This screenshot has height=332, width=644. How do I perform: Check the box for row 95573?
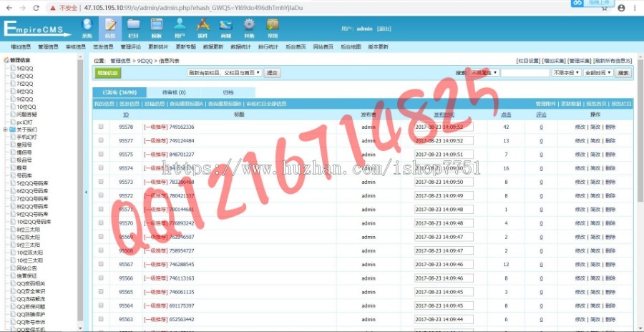pos(101,182)
